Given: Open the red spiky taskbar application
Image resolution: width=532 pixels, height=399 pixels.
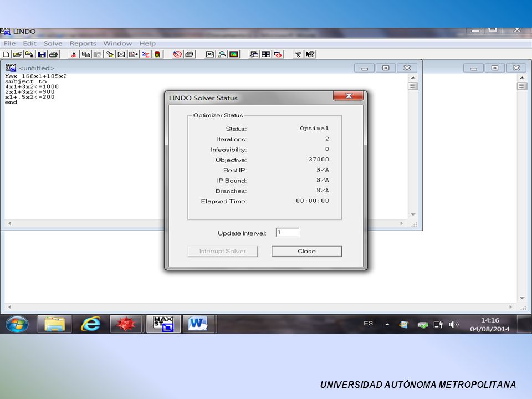Looking at the screenshot, I should point(126,324).
